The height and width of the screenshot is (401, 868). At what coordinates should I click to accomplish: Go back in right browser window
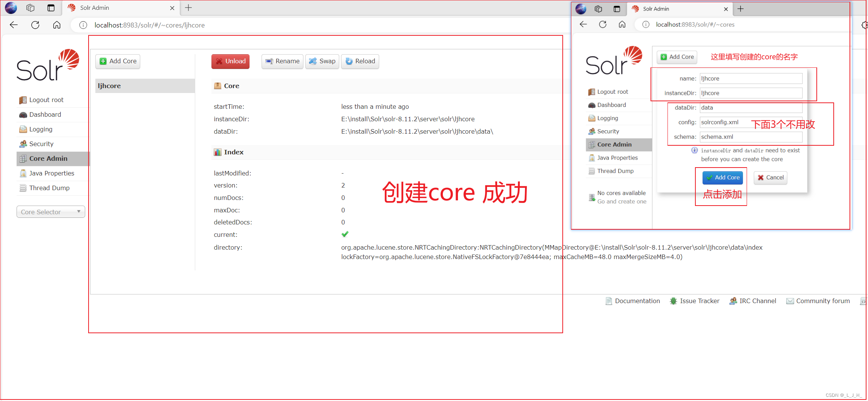coord(583,24)
